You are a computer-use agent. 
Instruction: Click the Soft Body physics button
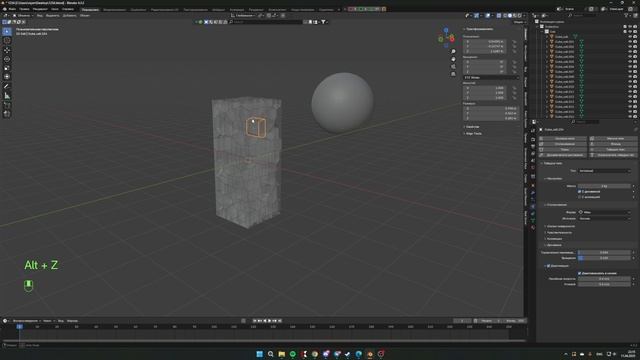[x=614, y=139]
